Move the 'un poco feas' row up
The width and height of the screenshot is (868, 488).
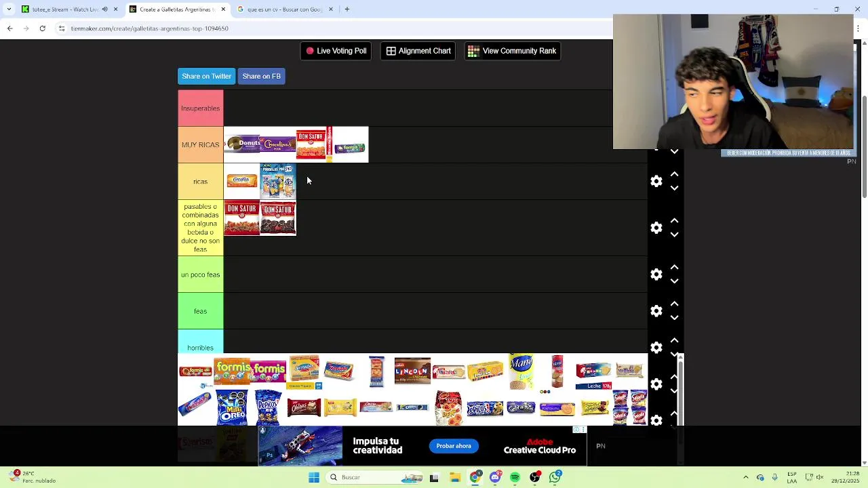674,268
